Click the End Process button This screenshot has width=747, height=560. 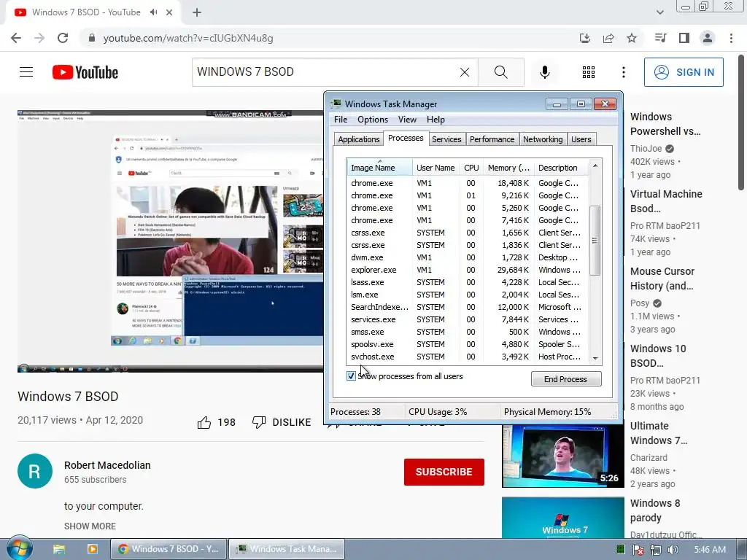566,379
